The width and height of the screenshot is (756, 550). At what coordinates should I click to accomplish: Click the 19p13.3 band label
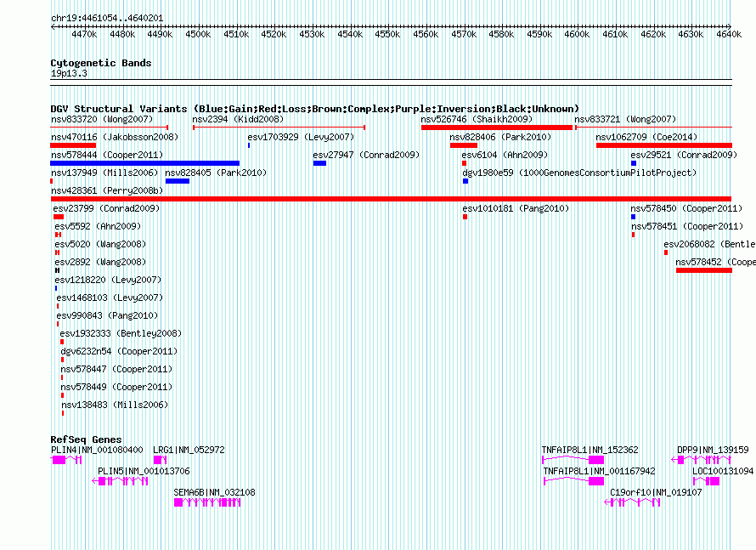point(69,73)
